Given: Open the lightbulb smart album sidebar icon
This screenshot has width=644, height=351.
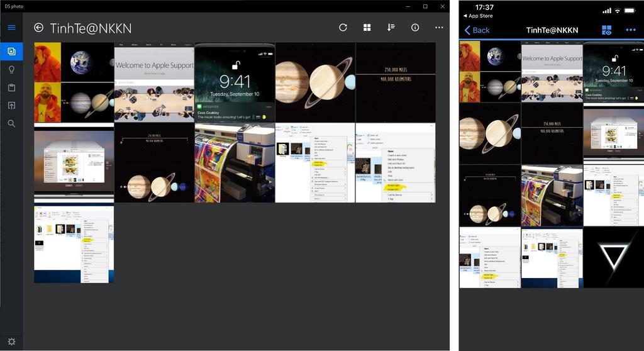Looking at the screenshot, I should click(11, 69).
